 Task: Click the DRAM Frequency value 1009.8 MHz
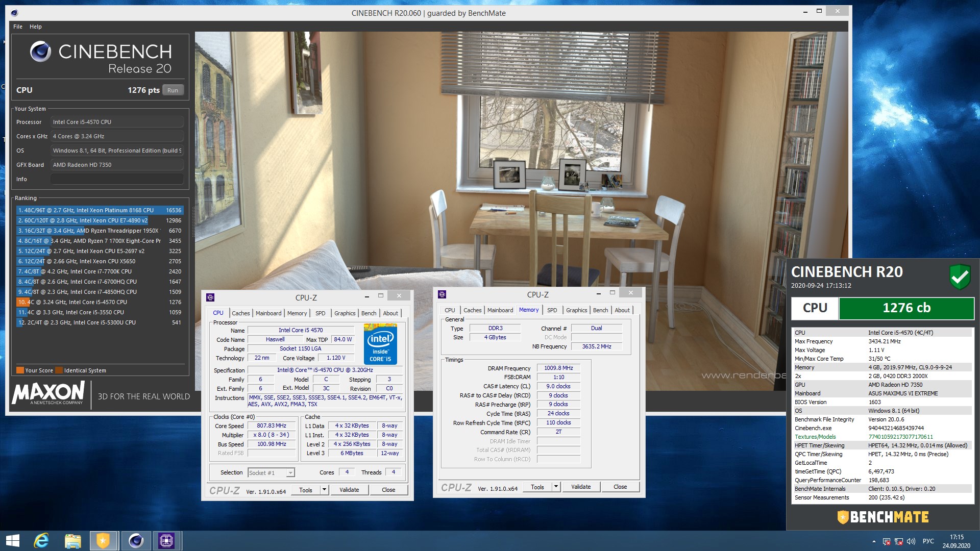pyautogui.click(x=558, y=368)
